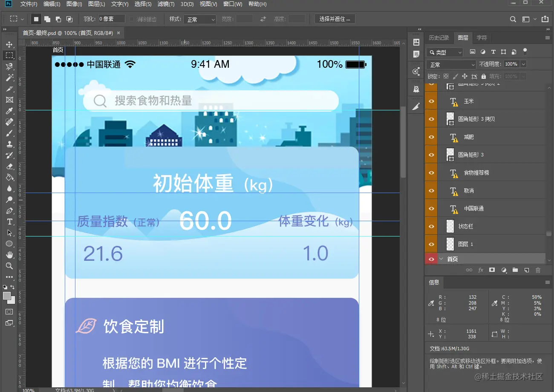Select the Ellipse shape tool

point(9,244)
